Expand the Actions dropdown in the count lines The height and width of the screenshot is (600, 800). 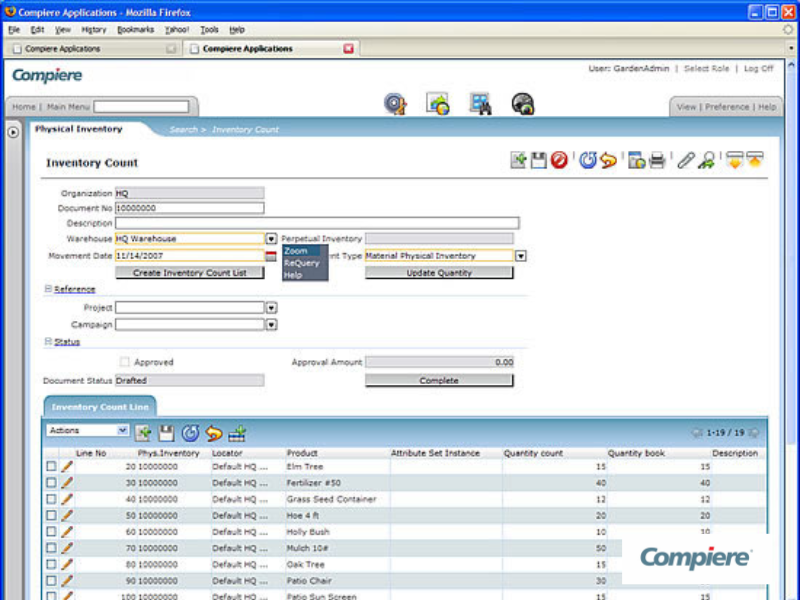pyautogui.click(x=123, y=430)
